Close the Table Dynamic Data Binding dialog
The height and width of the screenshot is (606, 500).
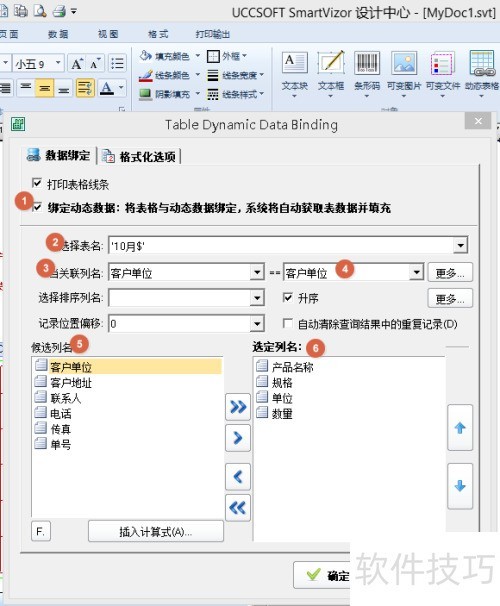pos(478,121)
